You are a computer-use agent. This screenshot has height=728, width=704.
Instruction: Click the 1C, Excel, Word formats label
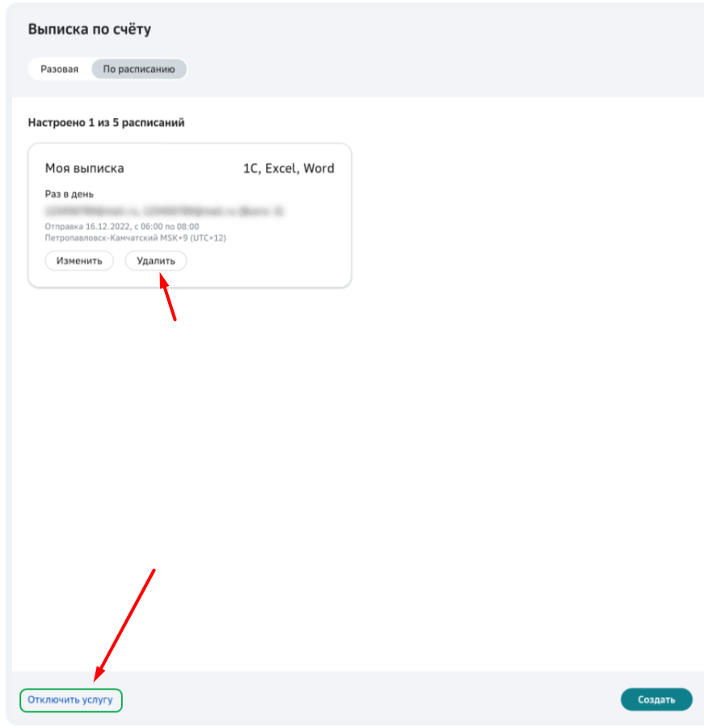(289, 168)
